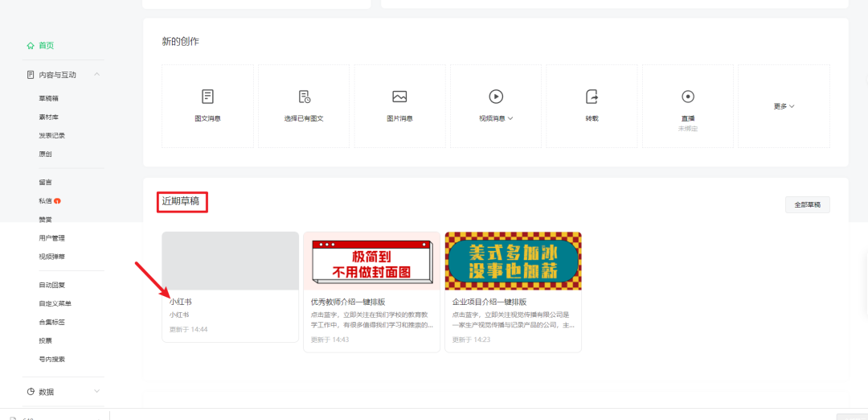The width and height of the screenshot is (868, 420).
Task: Click the 转载 label
Action: point(592,118)
